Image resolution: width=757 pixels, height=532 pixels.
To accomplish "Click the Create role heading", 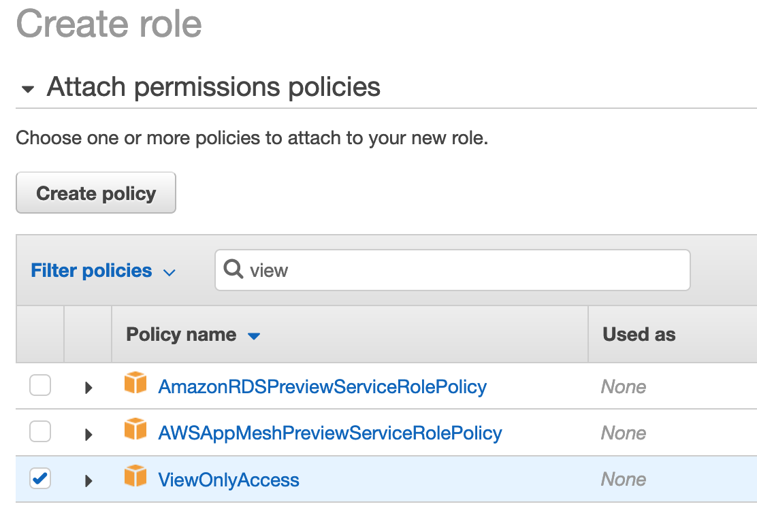I will click(x=109, y=24).
